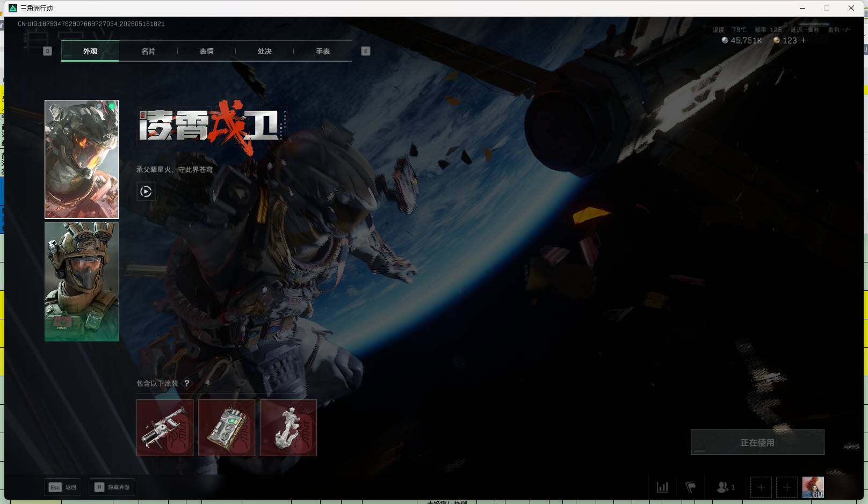This screenshot has width=868, height=504.
Task: Click the 三角洲行动 app icon in title bar
Action: (13, 8)
